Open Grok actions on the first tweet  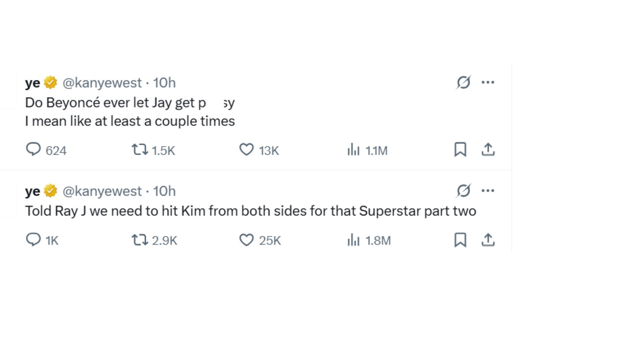pyautogui.click(x=464, y=82)
